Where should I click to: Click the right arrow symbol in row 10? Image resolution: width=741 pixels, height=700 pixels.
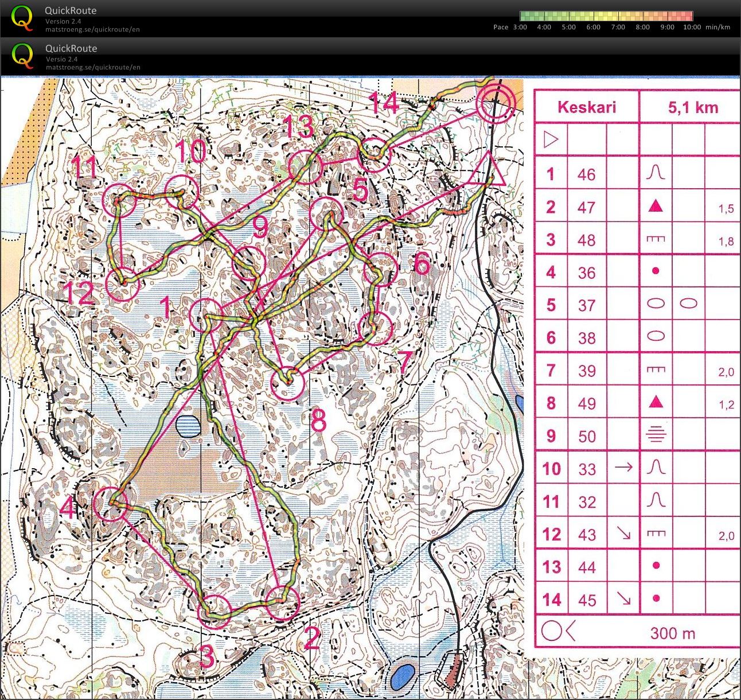click(x=623, y=467)
